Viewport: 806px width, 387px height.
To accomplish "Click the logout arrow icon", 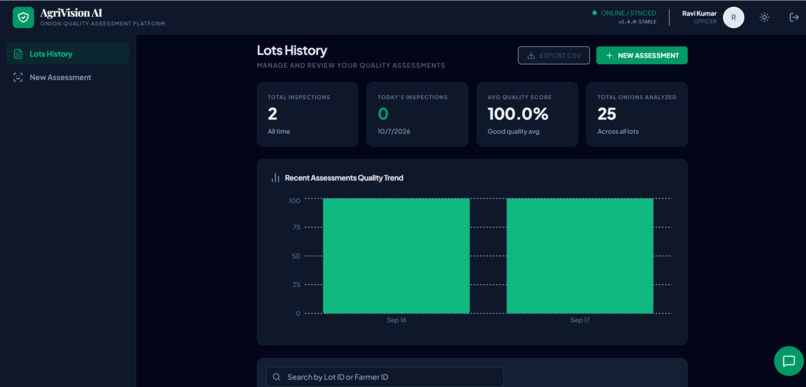I will 794,17.
